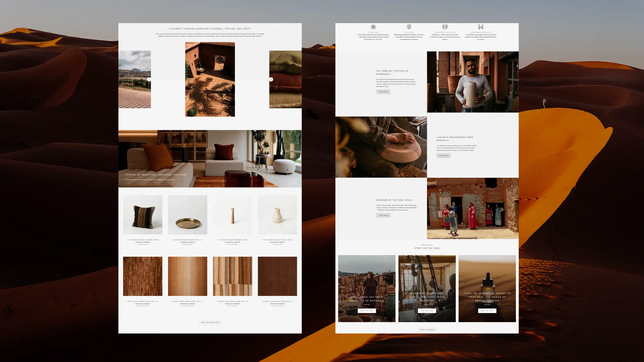Image resolution: width=644 pixels, height=362 pixels.
Task: Click the carousel next arrow icon
Action: (x=271, y=79)
